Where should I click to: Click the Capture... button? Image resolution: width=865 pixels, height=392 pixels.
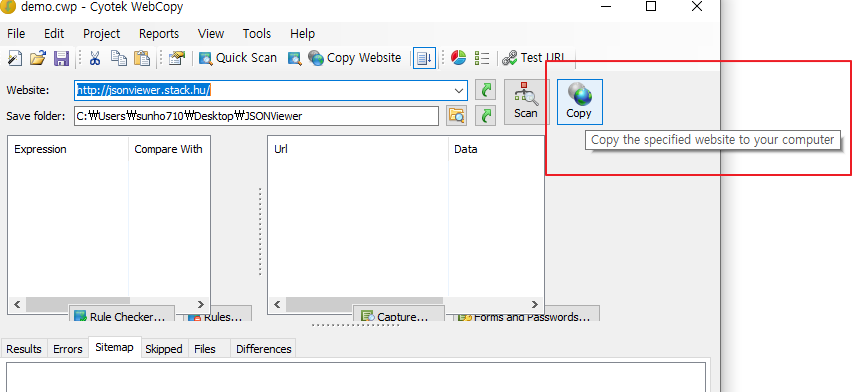(x=398, y=315)
